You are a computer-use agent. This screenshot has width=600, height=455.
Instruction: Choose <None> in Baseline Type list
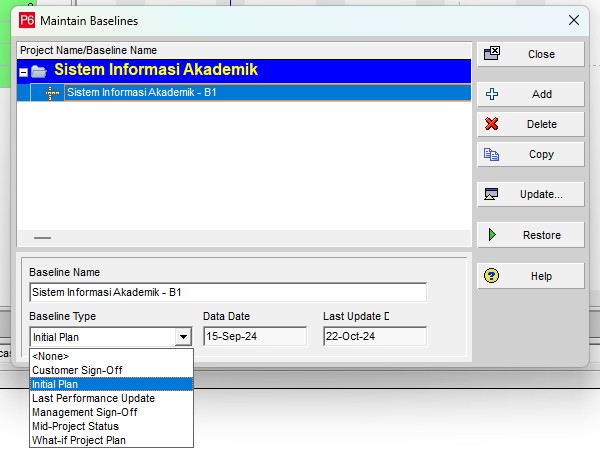[x=111, y=356]
